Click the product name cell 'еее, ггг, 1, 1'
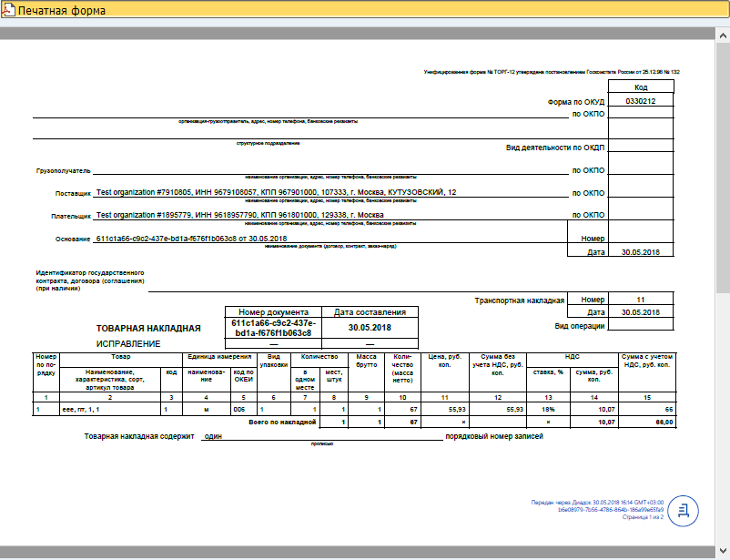Image resolution: width=730 pixels, height=560 pixels. 109,411
